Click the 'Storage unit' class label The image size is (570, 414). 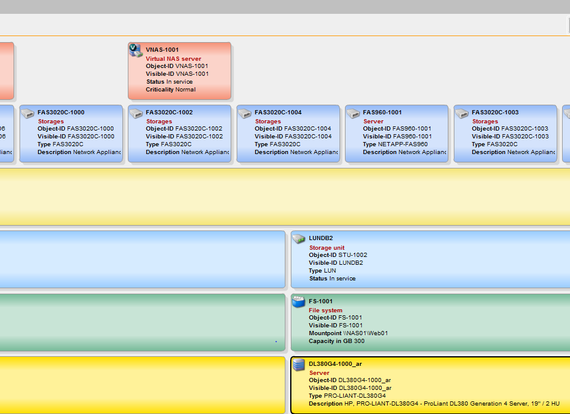pyautogui.click(x=326, y=248)
